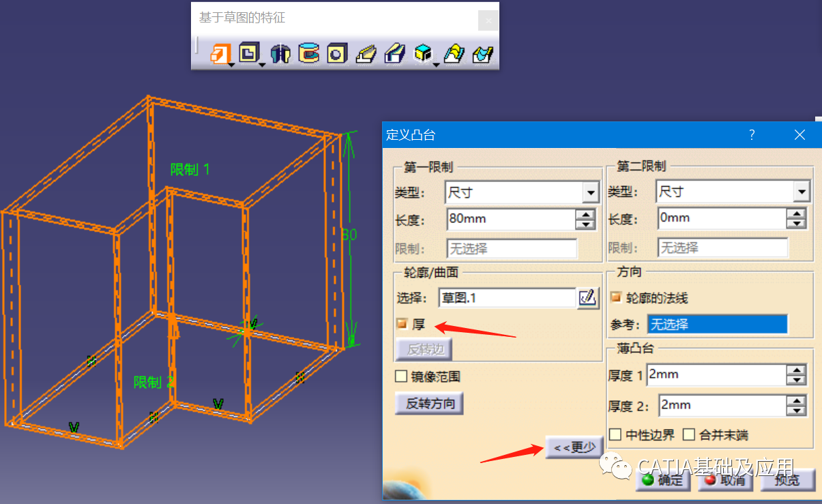Image resolution: width=822 pixels, height=504 pixels.
Task: Expand the Pocket tool sub-menu arrow
Action: tap(261, 65)
